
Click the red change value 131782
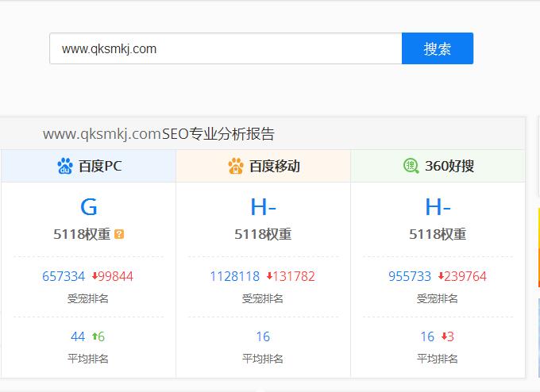tap(294, 276)
